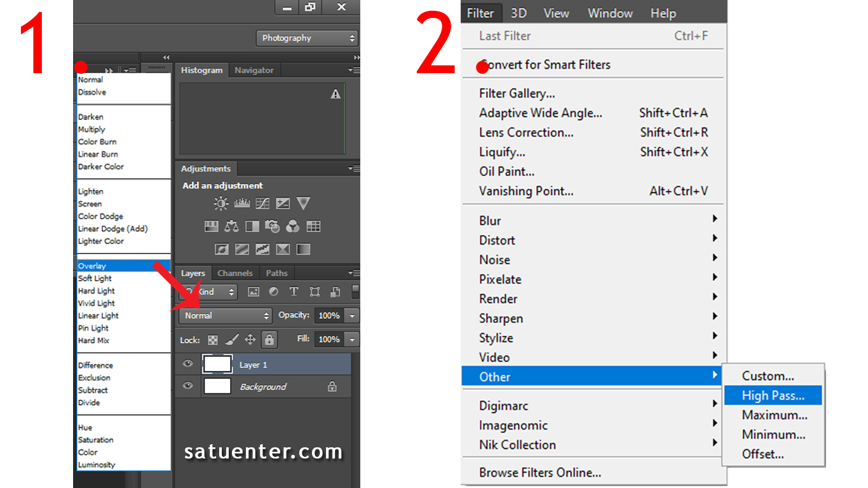Click the Channel Mixer adjustment icon
868x488 pixels.
[292, 226]
